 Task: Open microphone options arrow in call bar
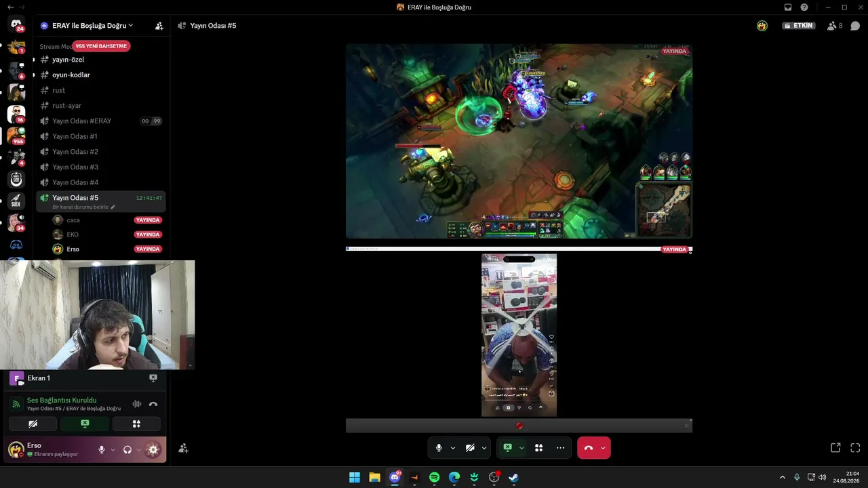tap(452, 448)
